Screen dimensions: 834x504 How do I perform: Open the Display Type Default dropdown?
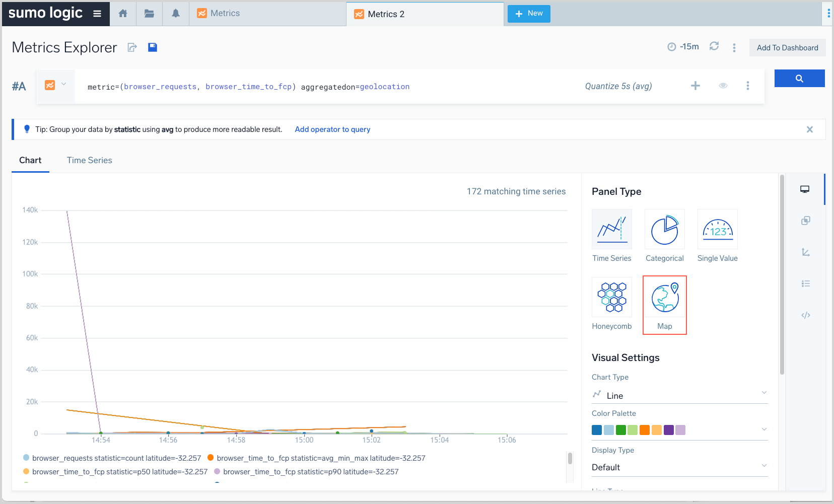679,467
